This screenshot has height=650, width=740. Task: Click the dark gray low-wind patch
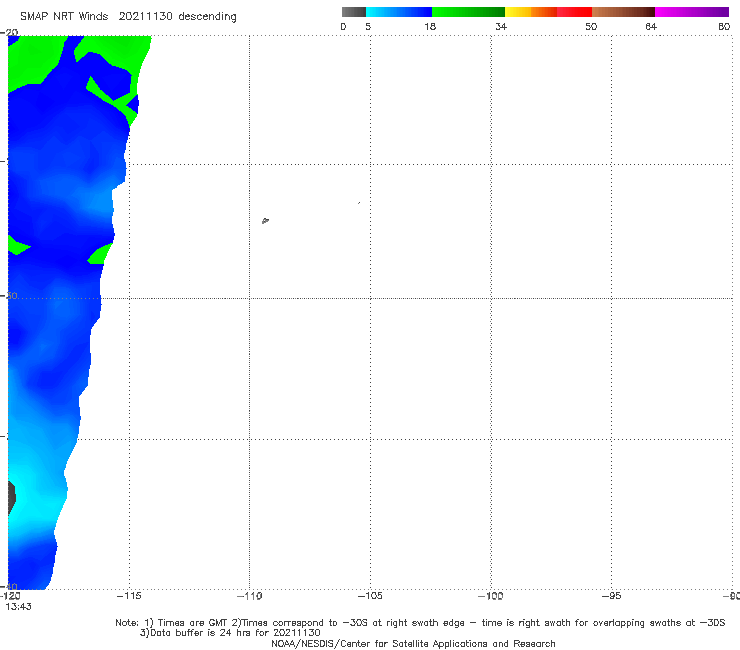coord(12,497)
